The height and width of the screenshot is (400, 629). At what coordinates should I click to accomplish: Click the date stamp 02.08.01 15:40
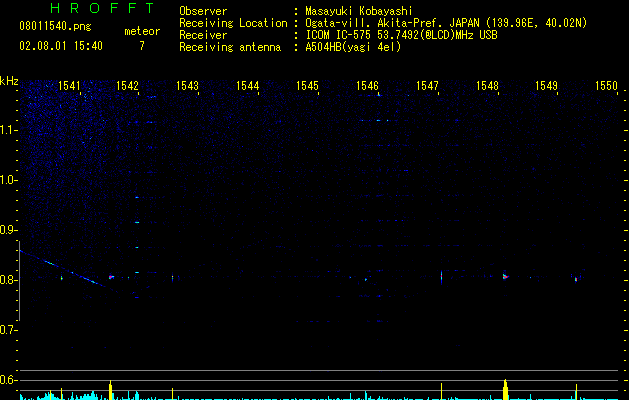61,46
